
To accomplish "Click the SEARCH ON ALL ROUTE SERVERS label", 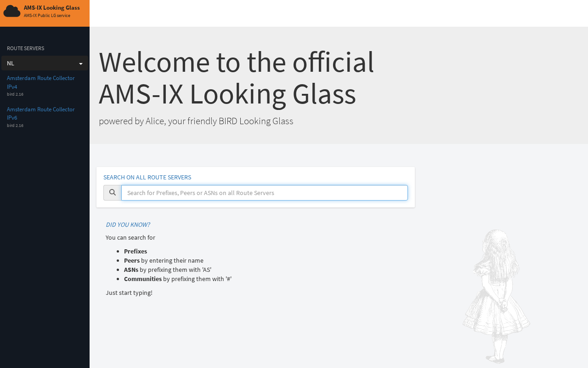I will (x=147, y=177).
